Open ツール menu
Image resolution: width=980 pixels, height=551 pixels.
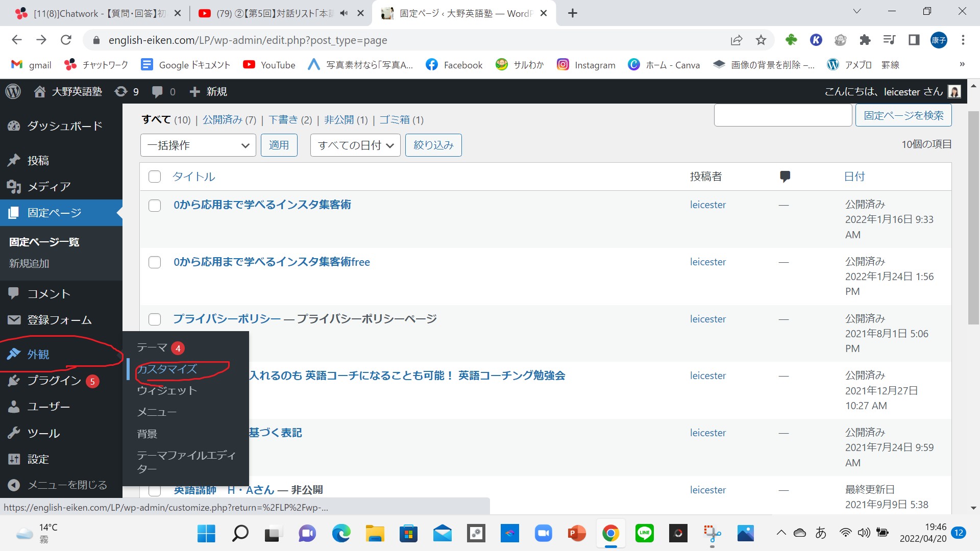61,433
